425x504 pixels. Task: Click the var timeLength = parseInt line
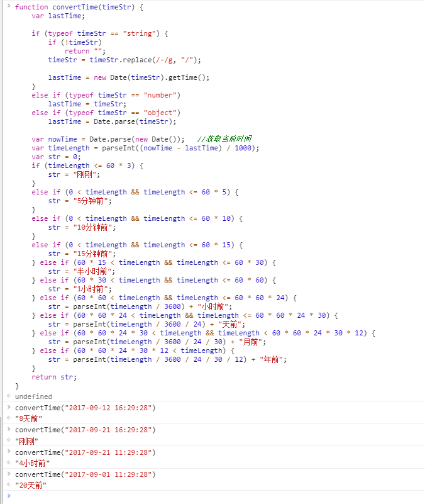point(145,148)
